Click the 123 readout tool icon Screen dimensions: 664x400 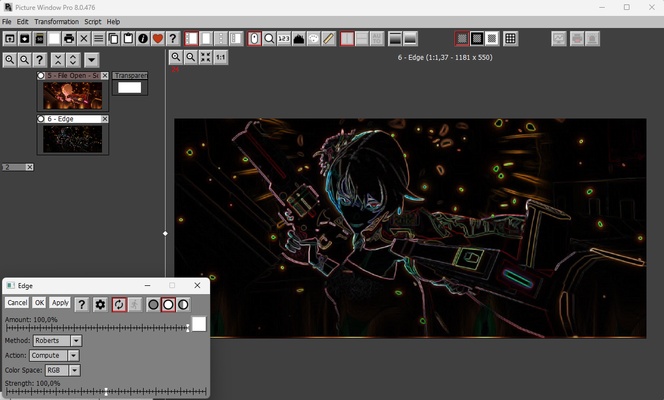284,39
